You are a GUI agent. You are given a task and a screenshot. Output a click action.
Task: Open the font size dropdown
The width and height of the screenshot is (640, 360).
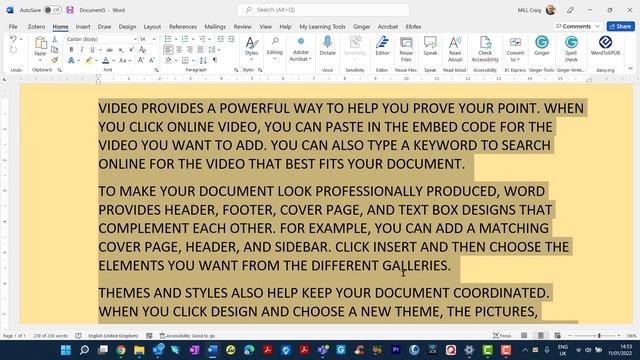(154, 39)
